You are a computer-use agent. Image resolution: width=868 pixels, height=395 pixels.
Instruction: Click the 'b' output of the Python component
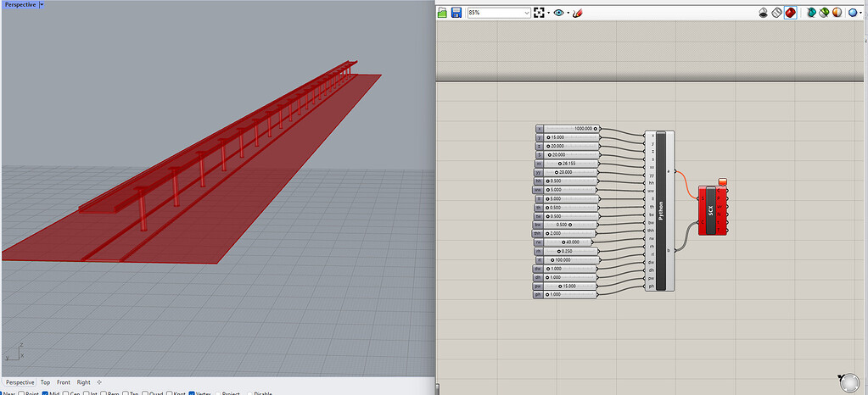coord(669,251)
